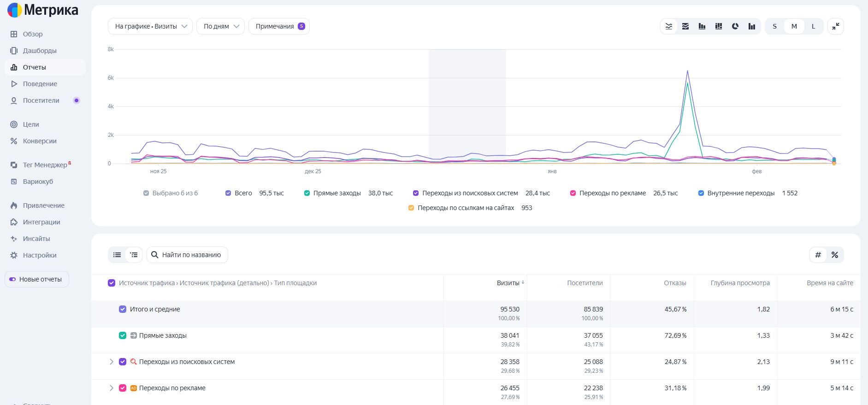Focus the Найти по названию search field
The width and height of the screenshot is (868, 405).
coord(191,255)
